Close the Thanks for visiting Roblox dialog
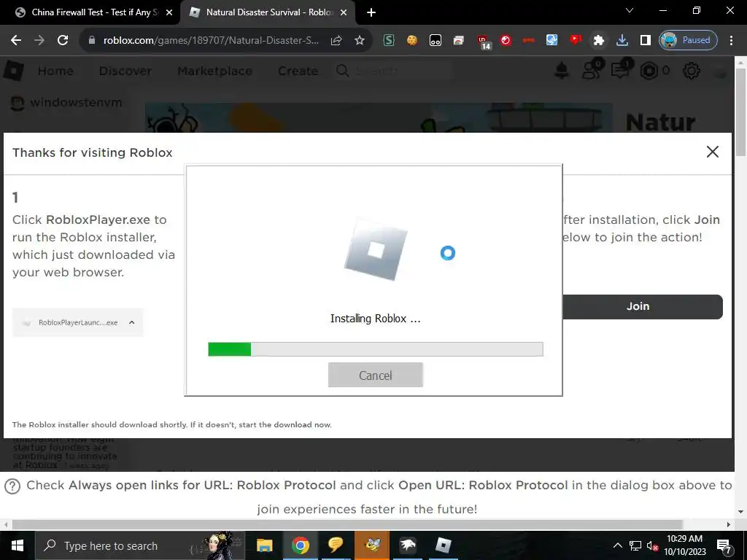Image resolution: width=747 pixels, height=560 pixels. tap(713, 152)
